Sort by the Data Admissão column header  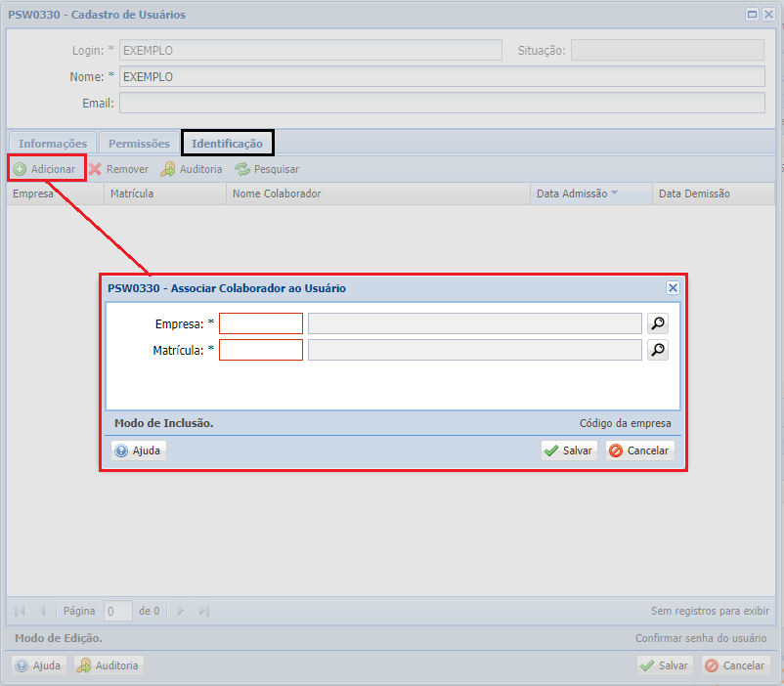[x=572, y=193]
